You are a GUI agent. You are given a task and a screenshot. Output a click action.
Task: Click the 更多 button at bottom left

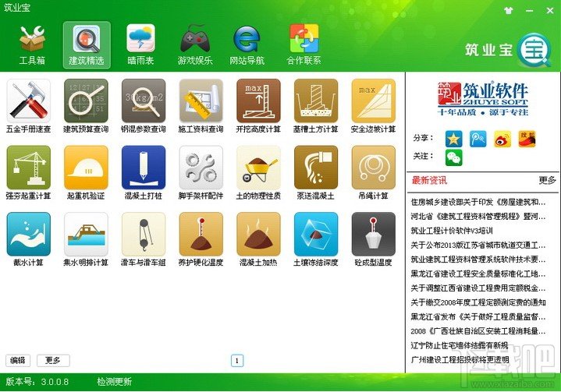pyautogui.click(x=53, y=360)
